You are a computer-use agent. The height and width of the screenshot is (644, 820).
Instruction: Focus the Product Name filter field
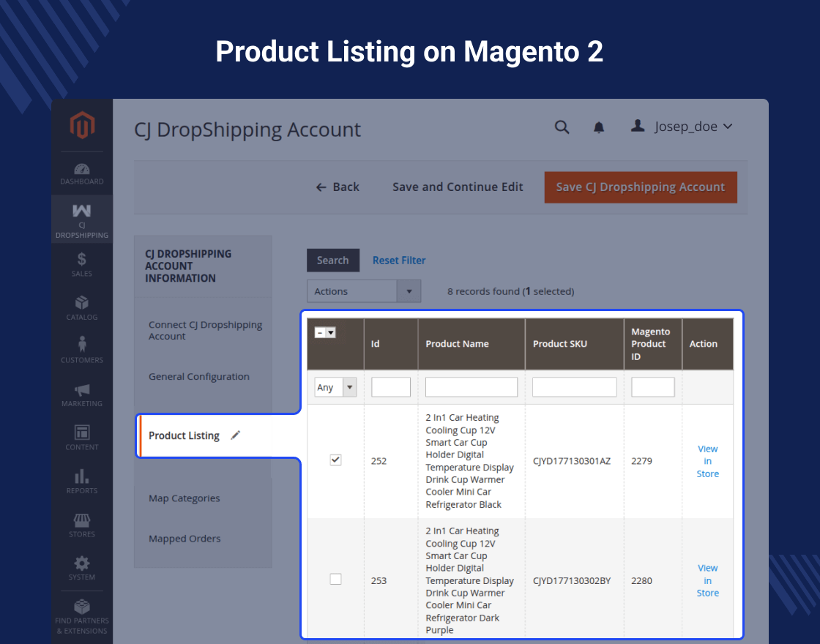(471, 387)
